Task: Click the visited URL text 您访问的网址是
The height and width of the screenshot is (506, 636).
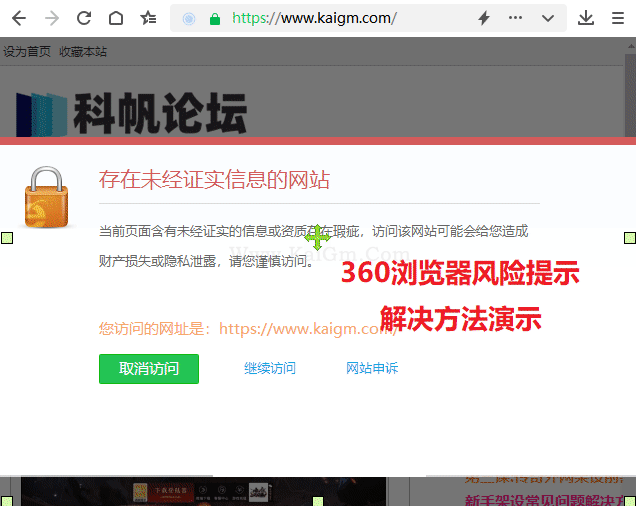Action: pyautogui.click(x=248, y=329)
